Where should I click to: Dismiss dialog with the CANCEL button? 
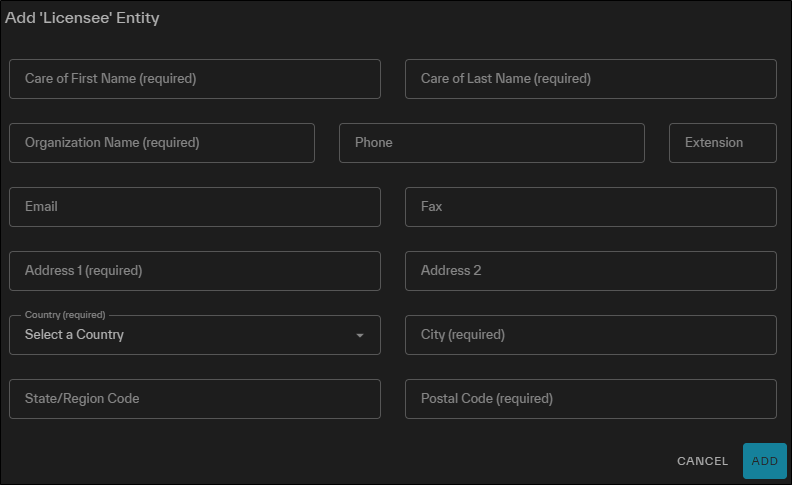pyautogui.click(x=702, y=461)
